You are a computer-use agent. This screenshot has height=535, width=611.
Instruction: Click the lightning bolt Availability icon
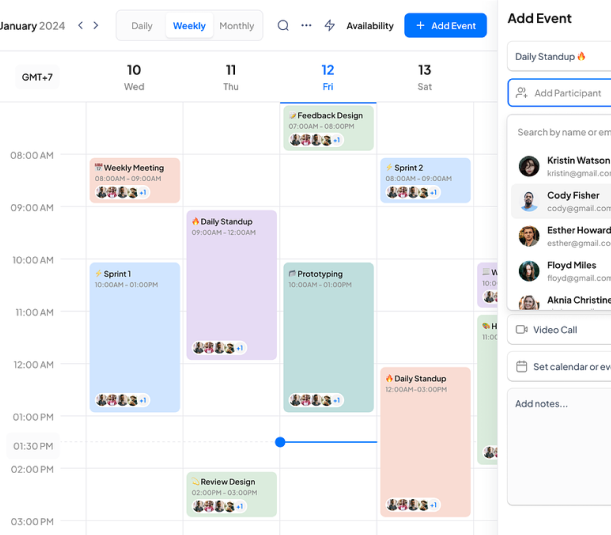[330, 26]
